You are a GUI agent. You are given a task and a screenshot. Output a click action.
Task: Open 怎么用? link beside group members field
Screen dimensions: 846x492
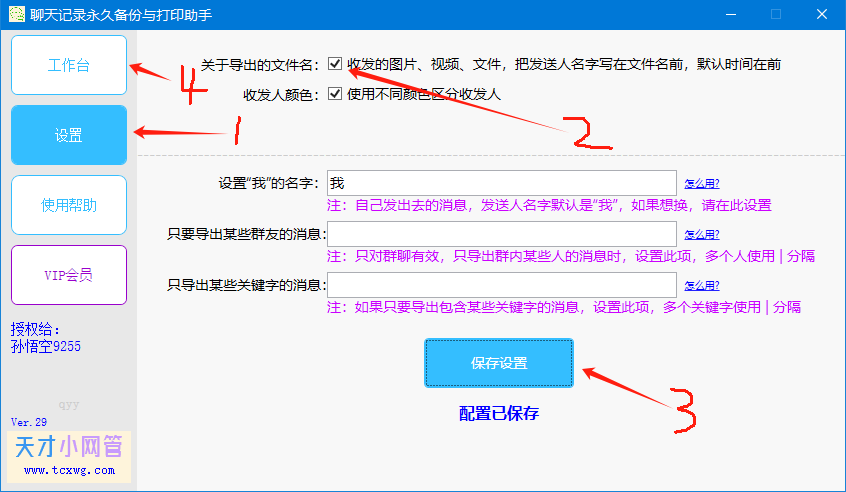coord(701,235)
